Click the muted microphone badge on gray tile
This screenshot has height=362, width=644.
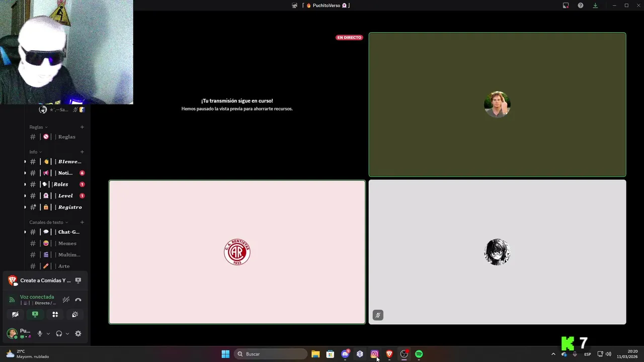point(378,315)
